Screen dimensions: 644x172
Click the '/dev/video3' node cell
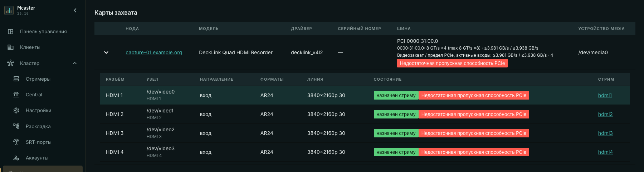pyautogui.click(x=161, y=148)
